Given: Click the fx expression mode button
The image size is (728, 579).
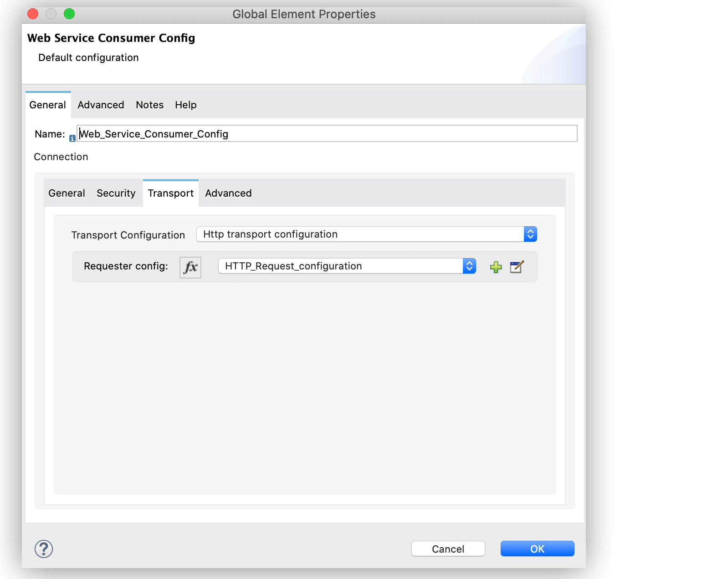Looking at the screenshot, I should tap(190, 267).
